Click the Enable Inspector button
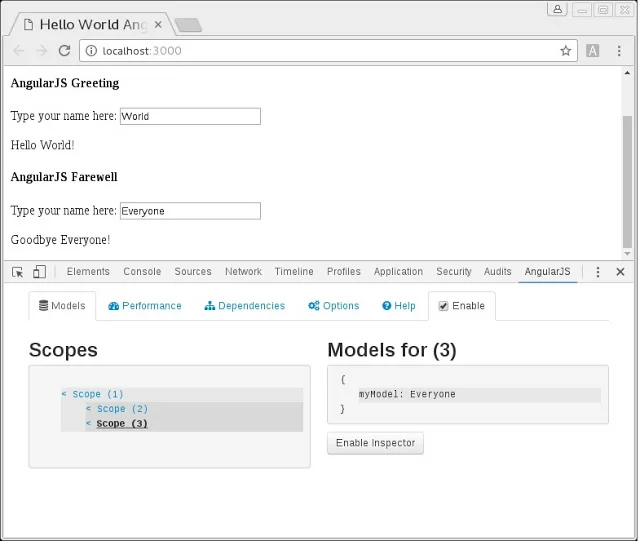Viewport: 640px width, 541px height. [375, 443]
